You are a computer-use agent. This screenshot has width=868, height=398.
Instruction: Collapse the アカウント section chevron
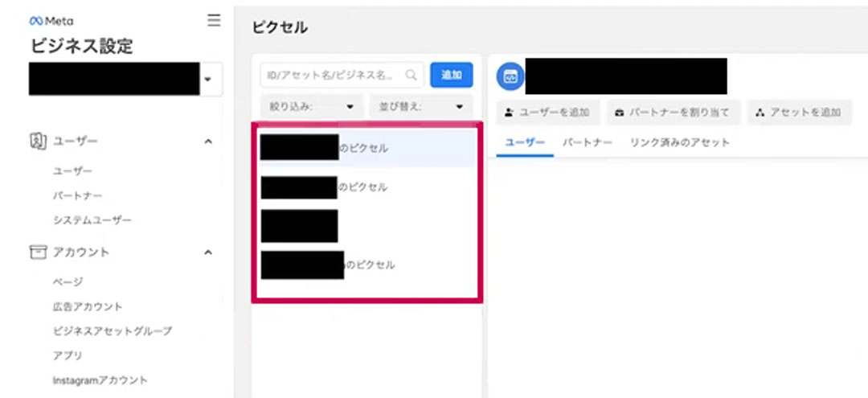point(208,252)
